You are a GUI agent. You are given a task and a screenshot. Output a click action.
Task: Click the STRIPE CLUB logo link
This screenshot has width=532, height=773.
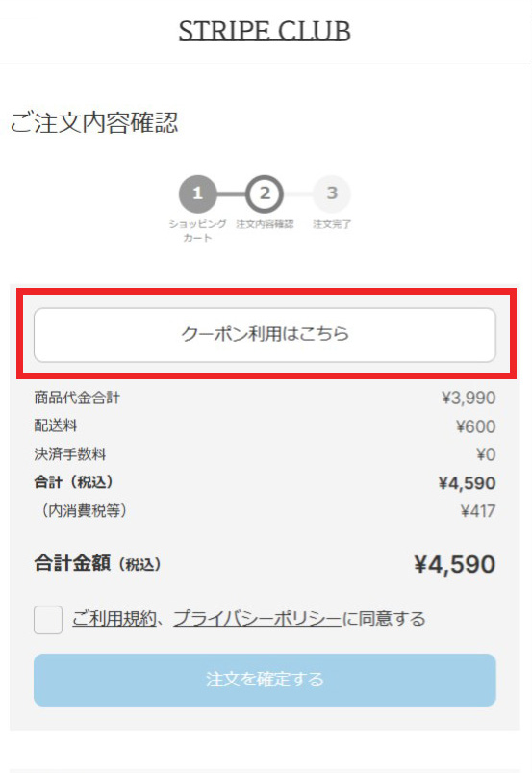265,31
